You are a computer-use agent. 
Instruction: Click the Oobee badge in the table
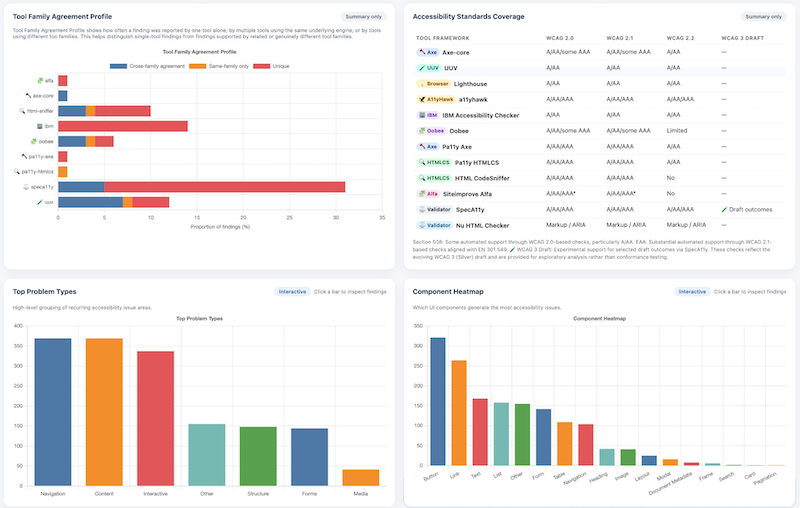pyautogui.click(x=431, y=131)
